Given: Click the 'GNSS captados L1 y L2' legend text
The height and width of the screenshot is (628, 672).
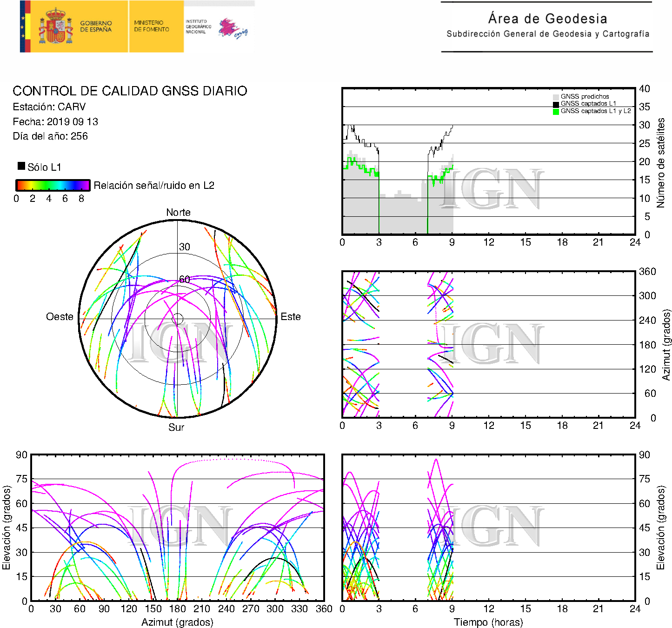Looking at the screenshot, I should [596, 111].
